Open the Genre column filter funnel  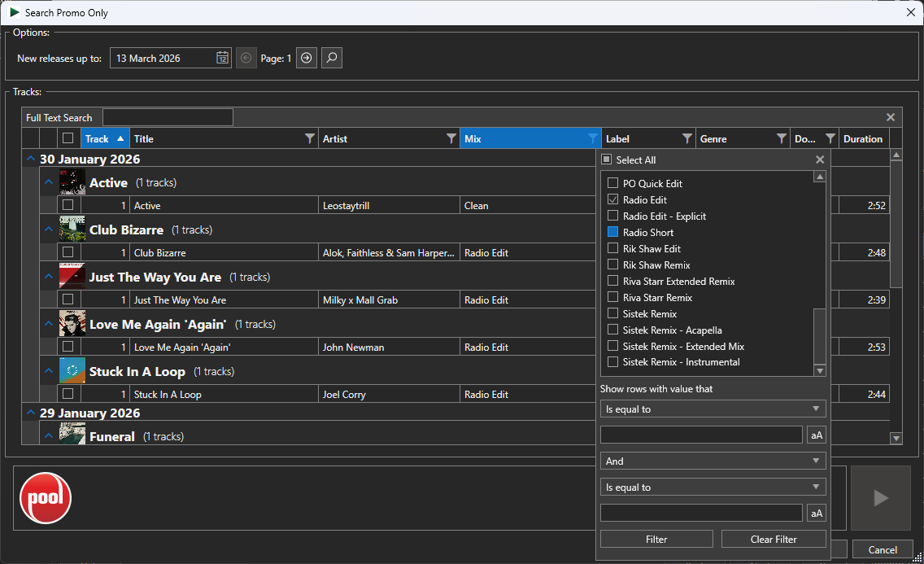point(781,138)
